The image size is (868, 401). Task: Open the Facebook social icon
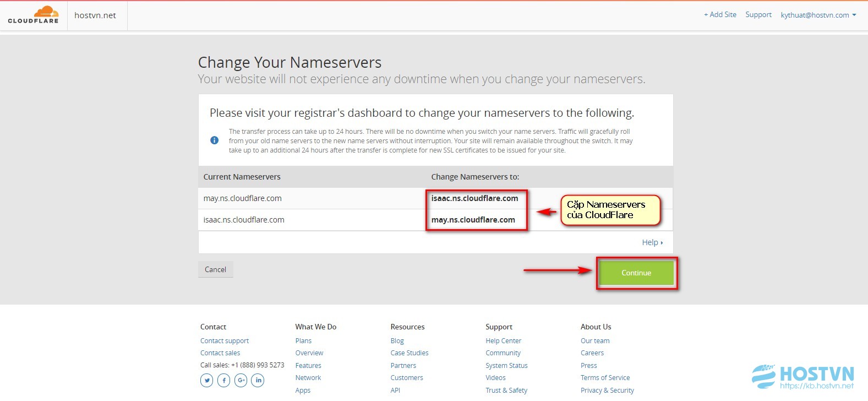pyautogui.click(x=223, y=380)
